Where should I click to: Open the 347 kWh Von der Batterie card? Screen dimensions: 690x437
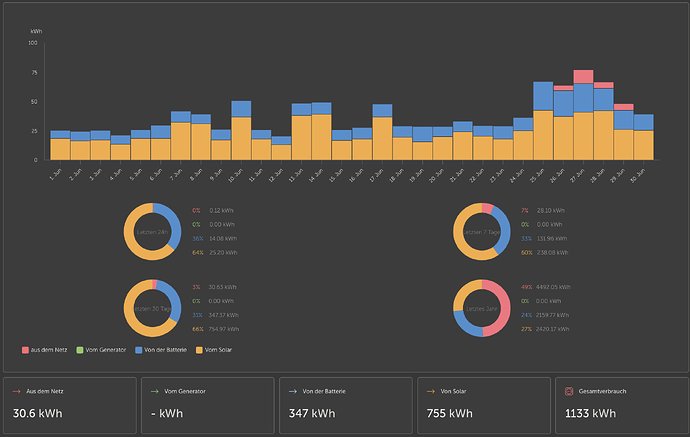(x=346, y=405)
